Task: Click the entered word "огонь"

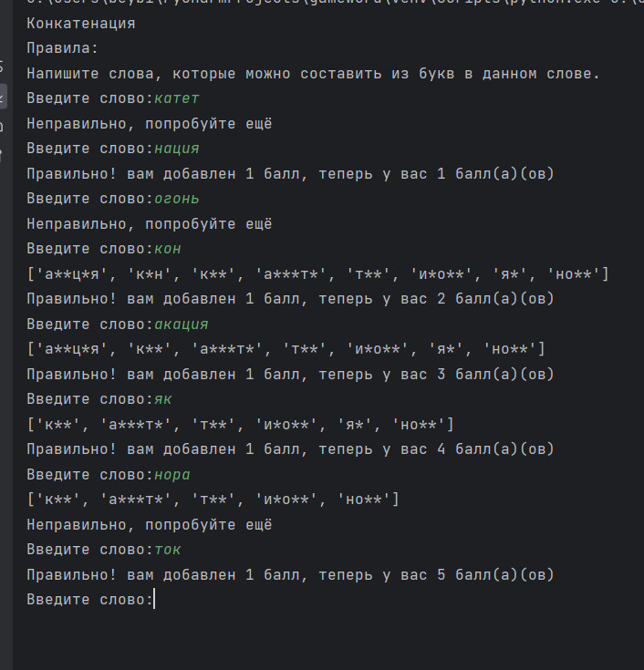Action: [177, 199]
